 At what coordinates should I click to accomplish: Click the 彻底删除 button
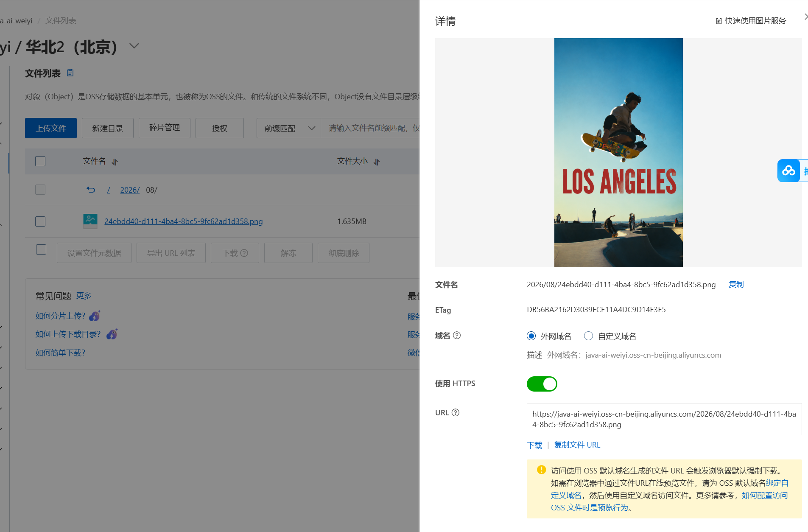point(344,253)
